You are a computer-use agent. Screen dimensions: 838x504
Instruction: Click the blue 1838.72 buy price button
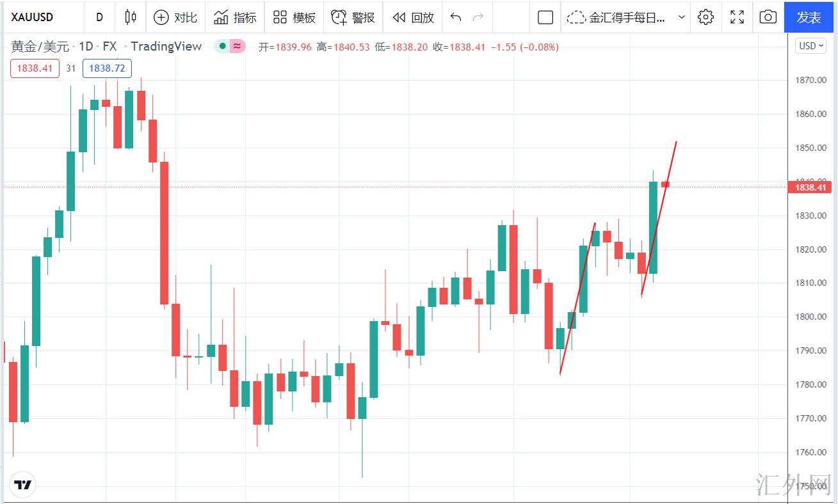coord(107,68)
